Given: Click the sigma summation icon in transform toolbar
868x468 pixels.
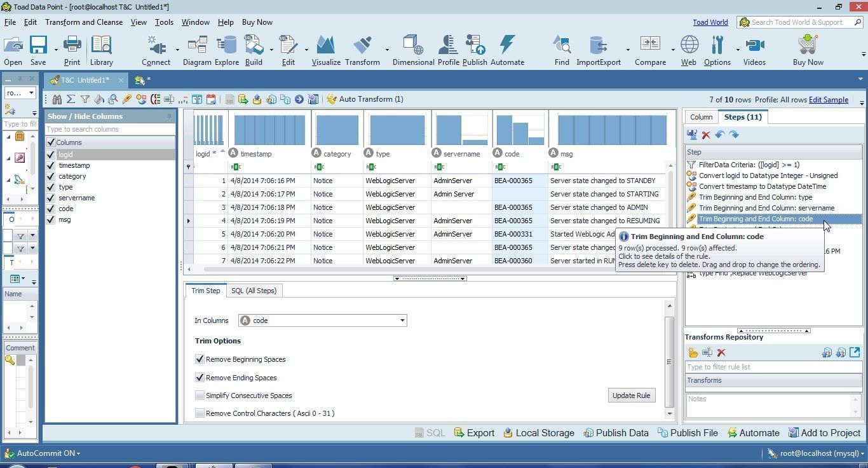Looking at the screenshot, I should (x=71, y=99).
